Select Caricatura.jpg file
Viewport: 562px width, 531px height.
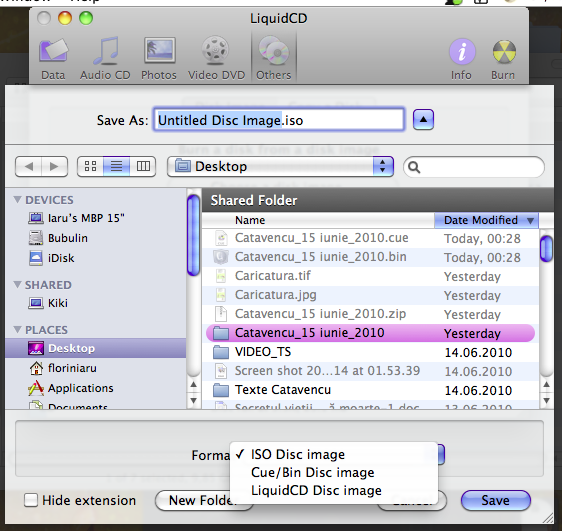(370, 295)
